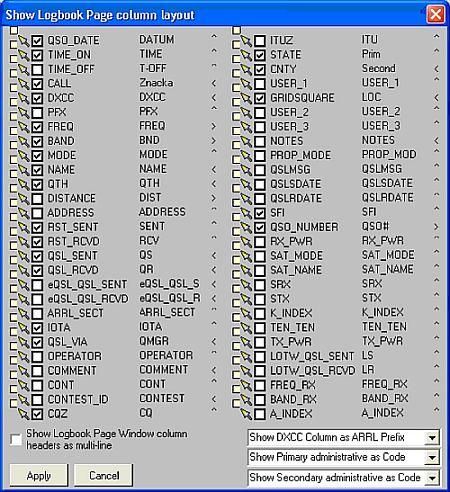Open Show Secondary administrative as Code dropdown

point(432,478)
